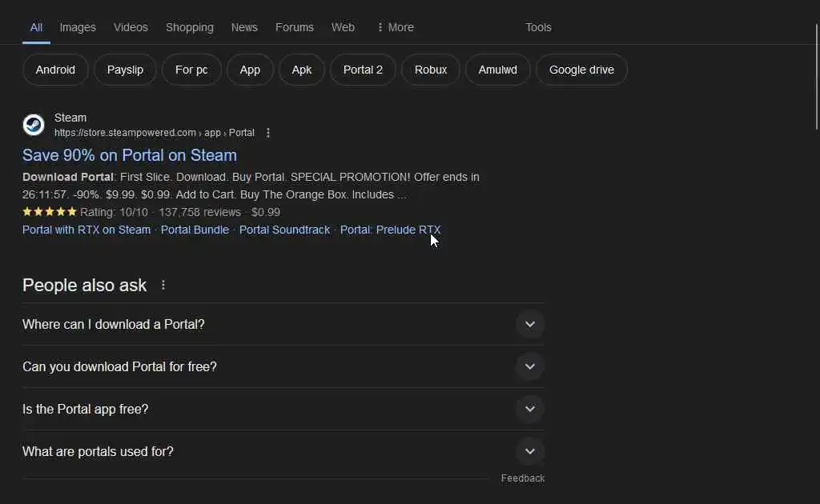Screen dimensions: 820x504
Task: Switch to the Videos tab
Action: (x=131, y=27)
